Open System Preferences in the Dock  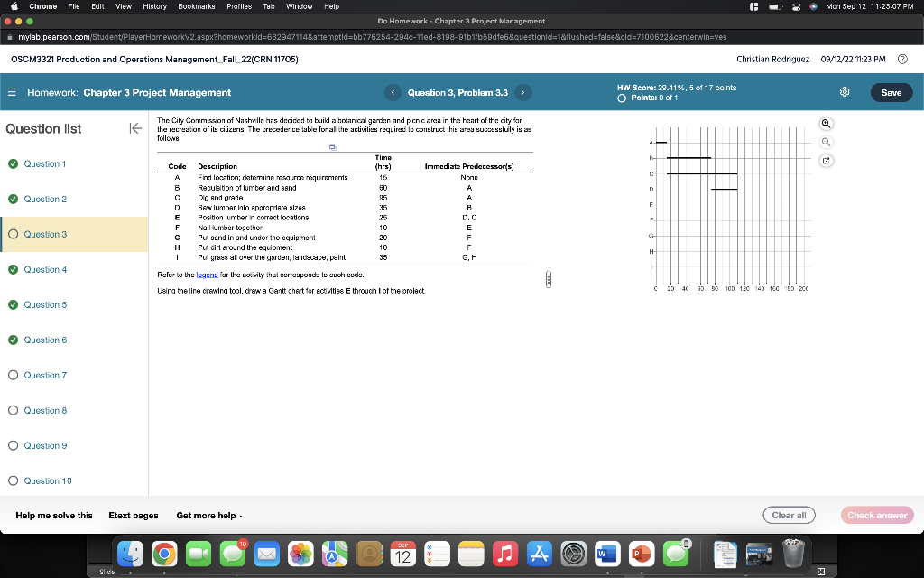coord(573,555)
